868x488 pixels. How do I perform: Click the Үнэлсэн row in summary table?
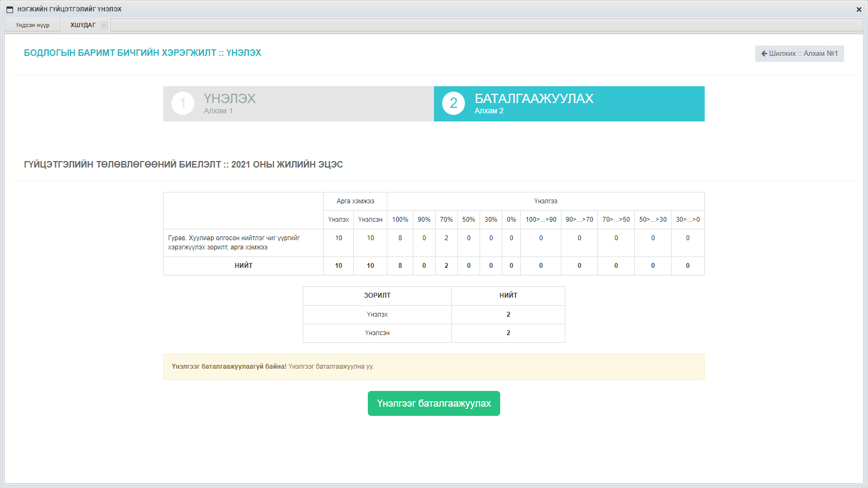coord(434,333)
